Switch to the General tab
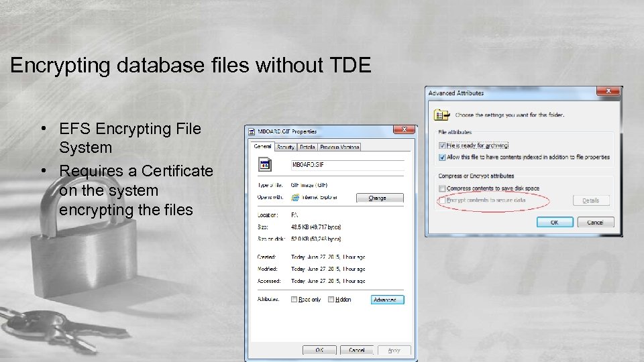 point(262,146)
